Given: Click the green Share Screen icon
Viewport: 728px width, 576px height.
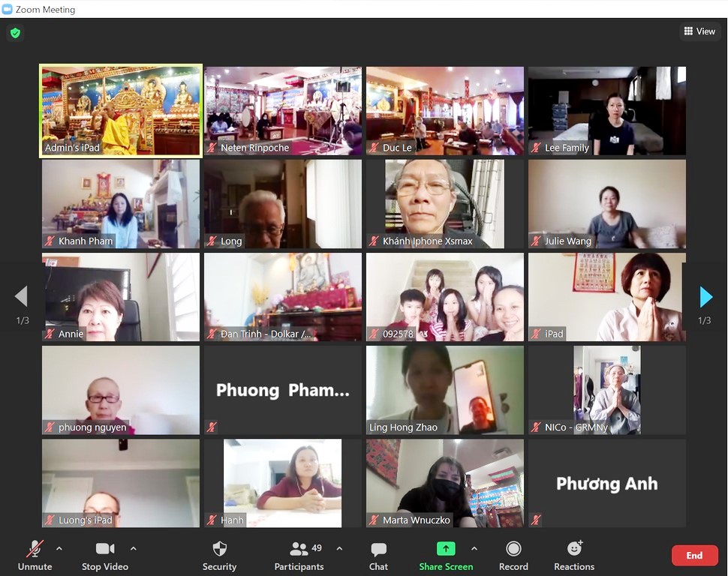Looking at the screenshot, I should click(x=446, y=549).
